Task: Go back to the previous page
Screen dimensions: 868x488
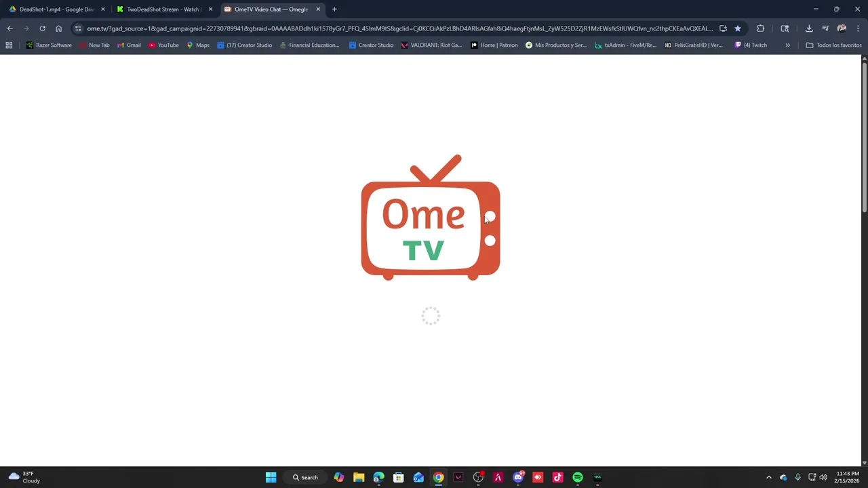Action: 9,28
